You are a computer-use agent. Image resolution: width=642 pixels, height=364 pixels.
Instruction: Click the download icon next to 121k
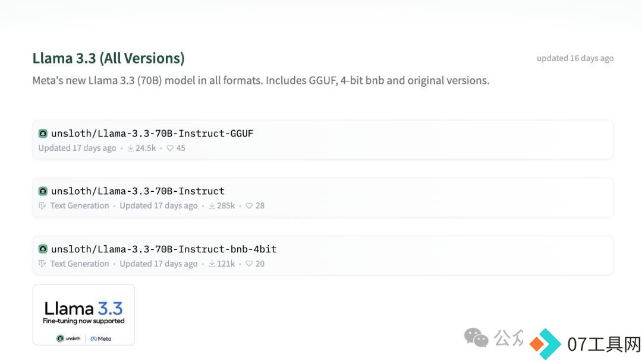[212, 264]
